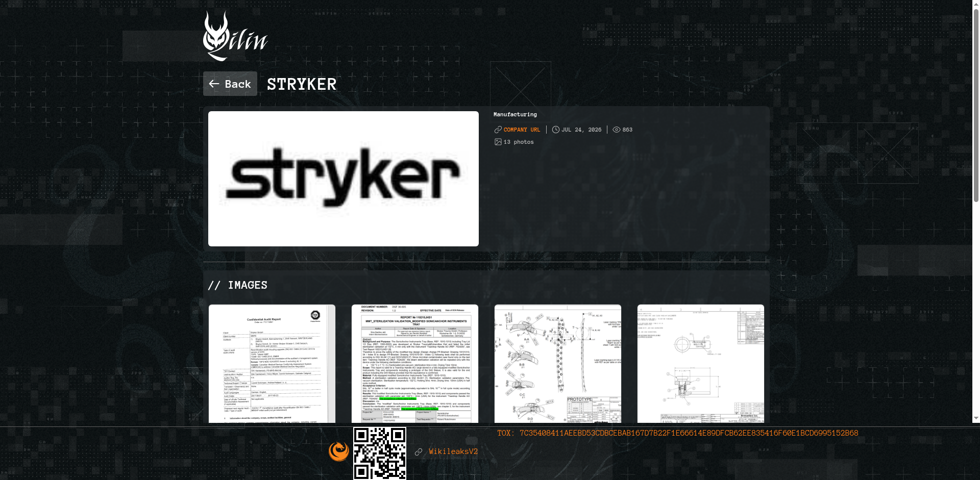Open the stryker logo image
This screenshot has height=480, width=980.
(344, 179)
